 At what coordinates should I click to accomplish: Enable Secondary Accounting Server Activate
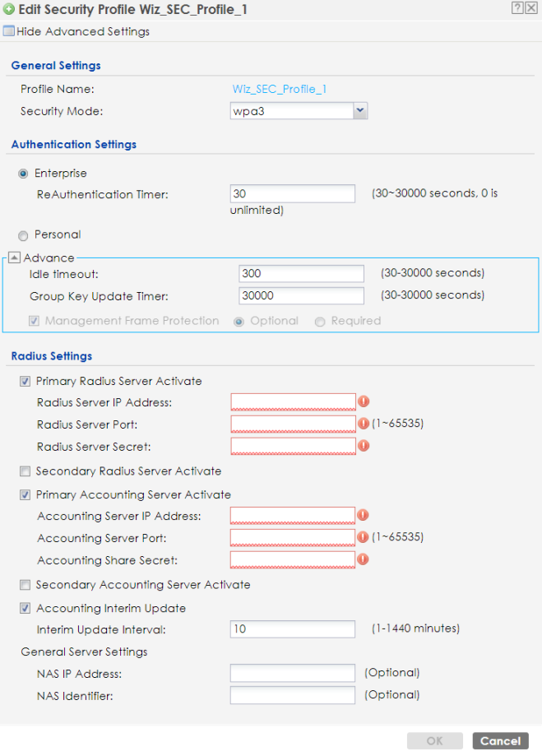(x=25, y=585)
